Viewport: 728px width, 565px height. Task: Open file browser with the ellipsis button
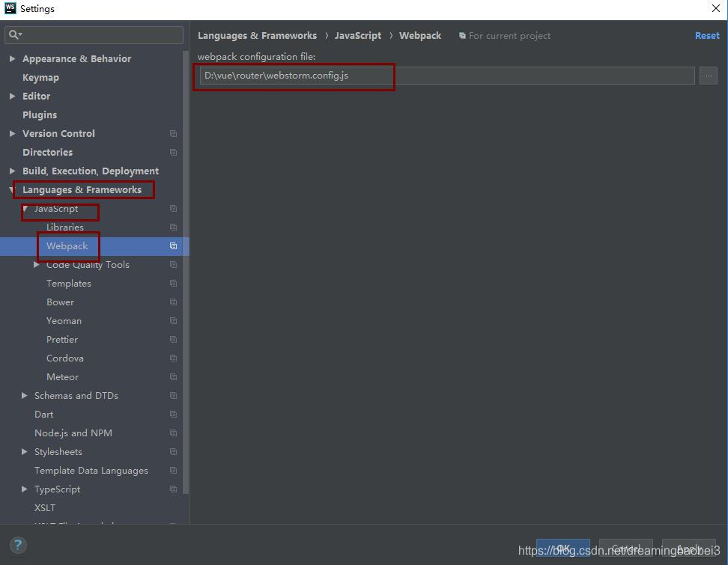[708, 76]
